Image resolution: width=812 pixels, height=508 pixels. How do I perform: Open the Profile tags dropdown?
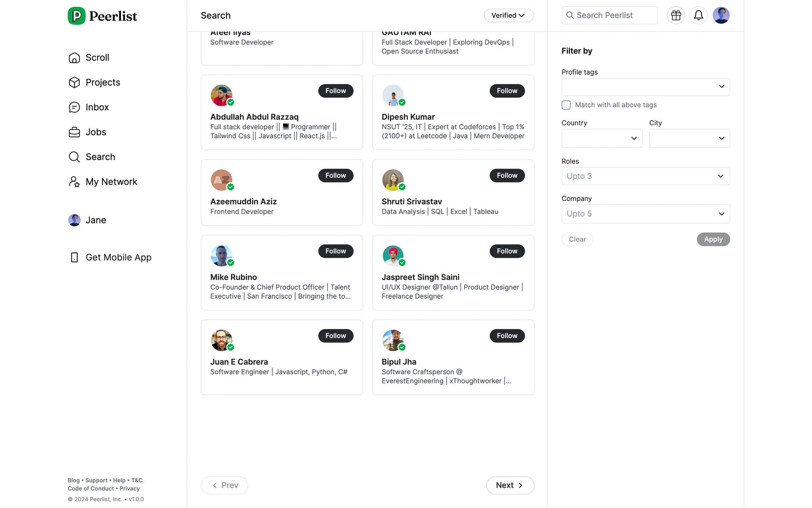coord(645,87)
